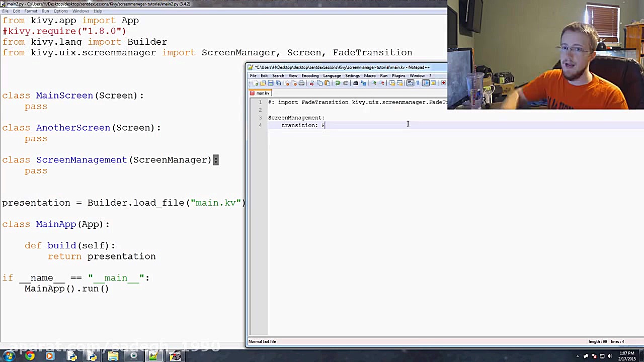Click the Undo icon in Notepad++

[x=337, y=83]
